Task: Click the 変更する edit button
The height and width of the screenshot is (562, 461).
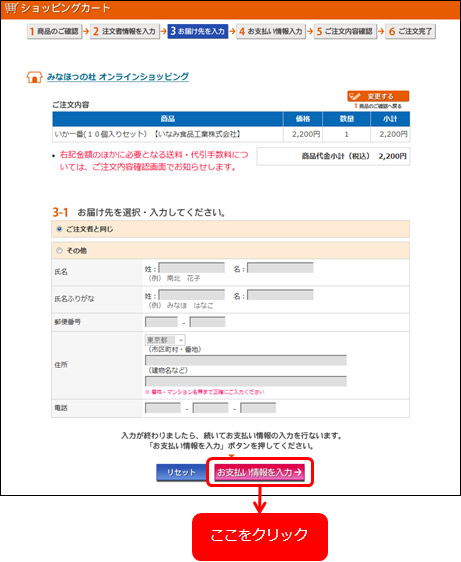Action: pyautogui.click(x=378, y=96)
